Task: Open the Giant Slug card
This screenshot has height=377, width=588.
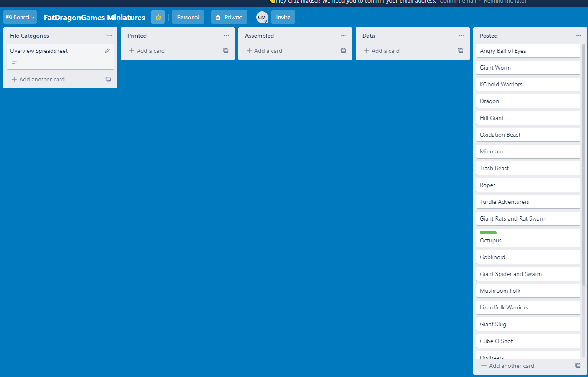Action: (x=528, y=324)
